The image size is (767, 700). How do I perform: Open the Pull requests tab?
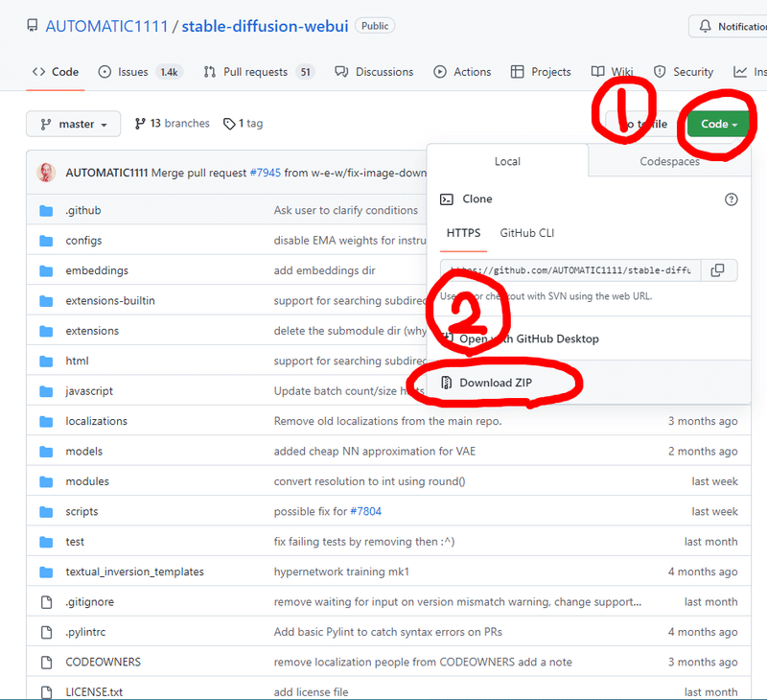tap(259, 72)
